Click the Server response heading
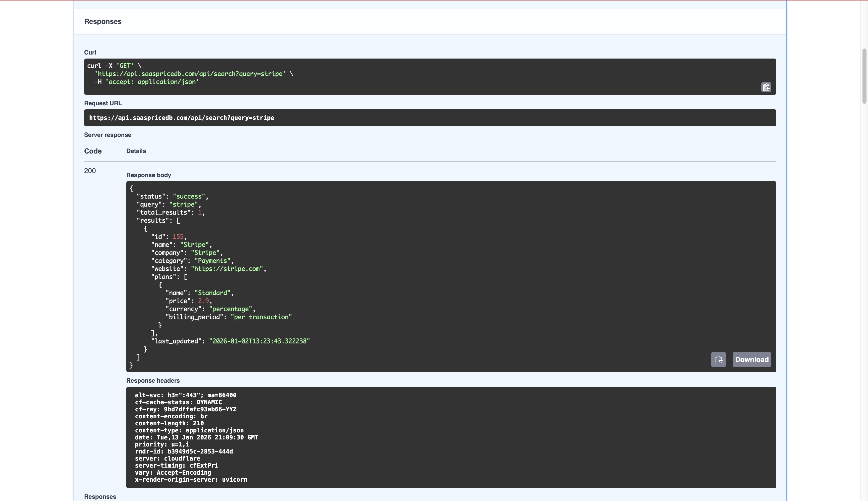The width and height of the screenshot is (868, 501). coord(108,134)
